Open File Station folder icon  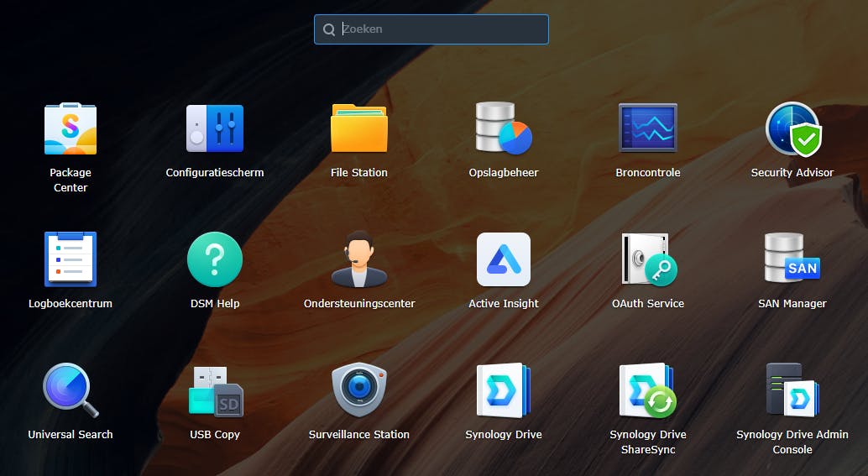[359, 128]
